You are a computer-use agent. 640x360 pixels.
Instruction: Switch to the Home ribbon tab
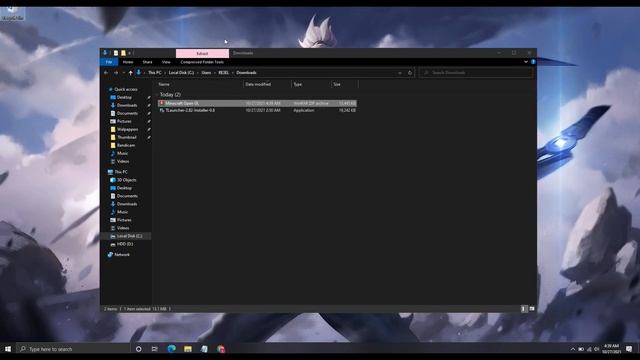pos(128,62)
